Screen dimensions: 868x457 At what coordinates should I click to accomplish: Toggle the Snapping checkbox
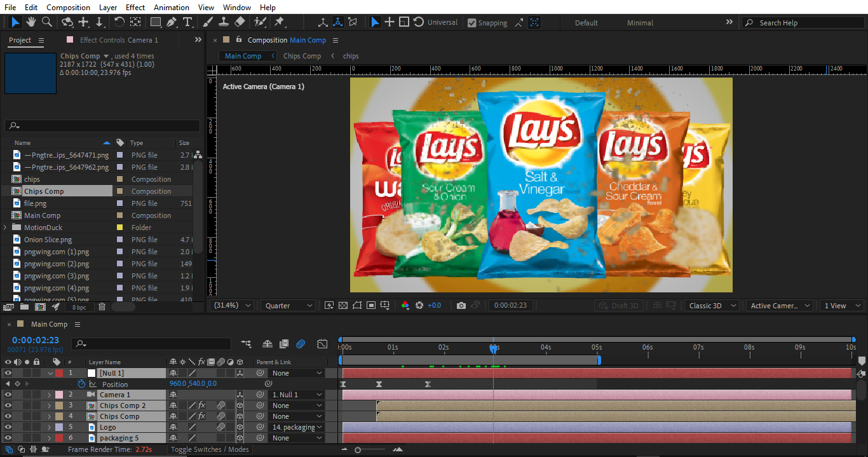pos(471,23)
